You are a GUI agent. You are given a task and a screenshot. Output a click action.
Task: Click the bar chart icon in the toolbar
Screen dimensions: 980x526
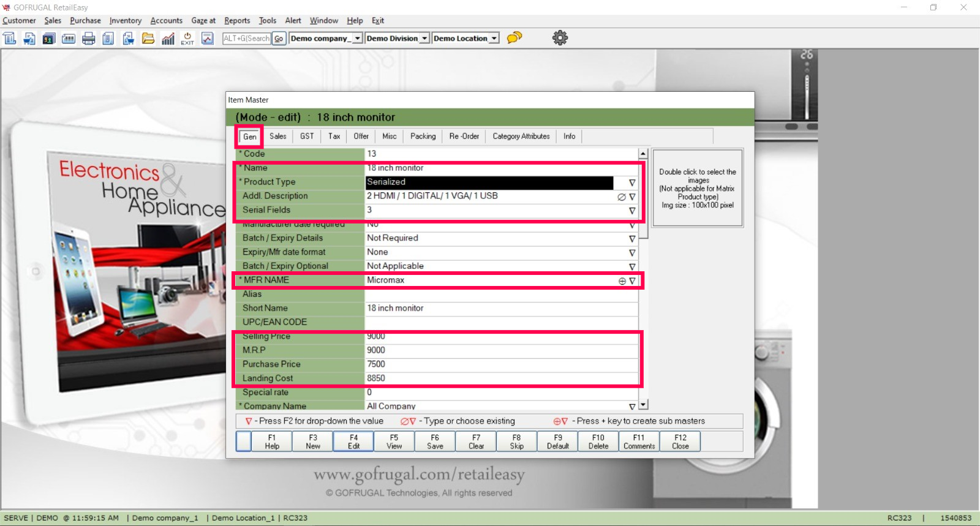[168, 39]
